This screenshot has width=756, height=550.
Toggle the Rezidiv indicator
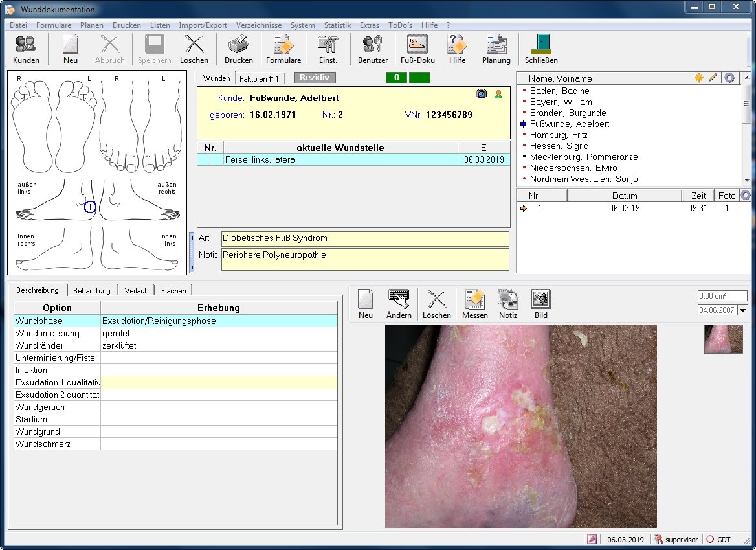(315, 78)
